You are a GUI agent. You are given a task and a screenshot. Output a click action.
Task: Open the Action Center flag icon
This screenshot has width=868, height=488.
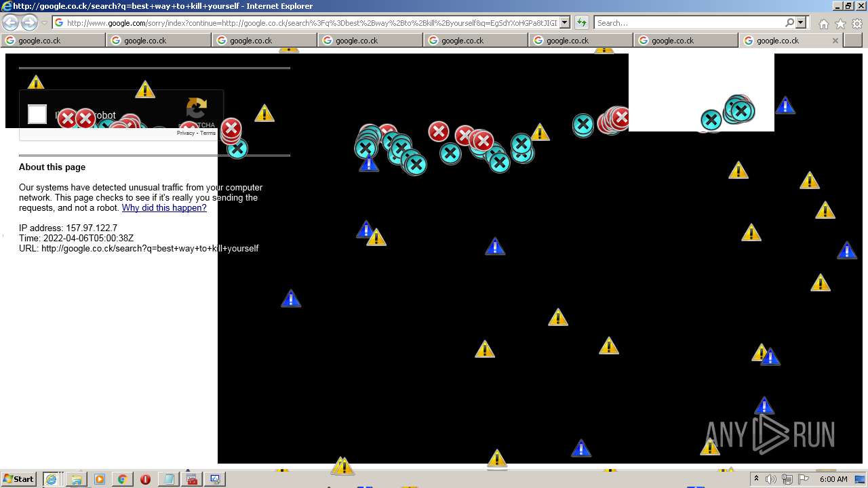(x=804, y=479)
